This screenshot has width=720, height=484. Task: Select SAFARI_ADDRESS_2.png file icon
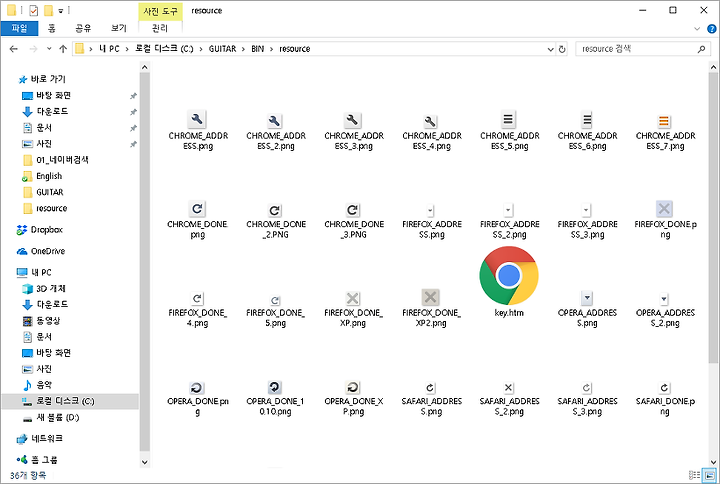(508, 388)
